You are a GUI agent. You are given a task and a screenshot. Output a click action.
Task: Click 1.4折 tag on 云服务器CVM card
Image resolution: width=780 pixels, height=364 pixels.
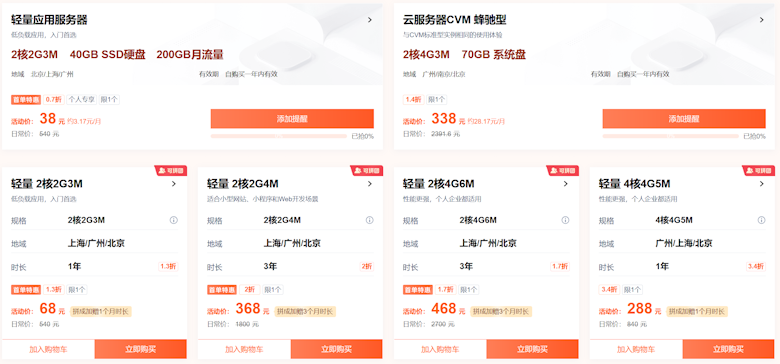tap(413, 100)
